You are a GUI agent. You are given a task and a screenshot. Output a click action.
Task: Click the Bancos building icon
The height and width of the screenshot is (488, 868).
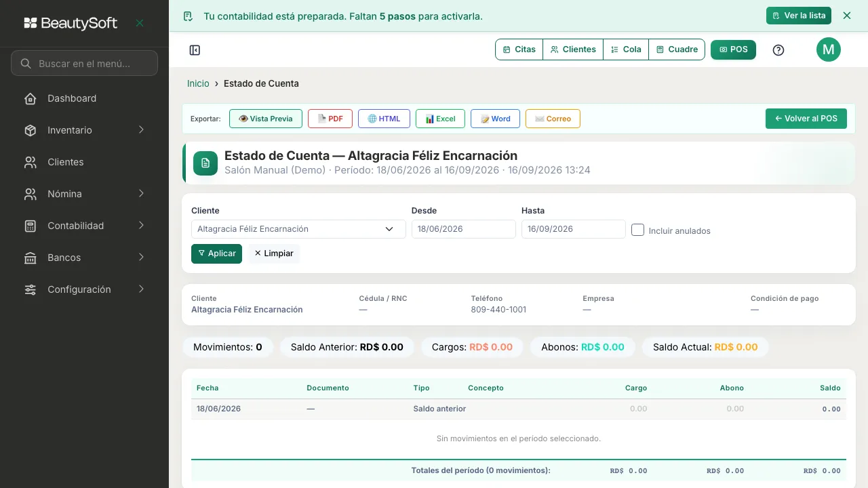tap(31, 258)
